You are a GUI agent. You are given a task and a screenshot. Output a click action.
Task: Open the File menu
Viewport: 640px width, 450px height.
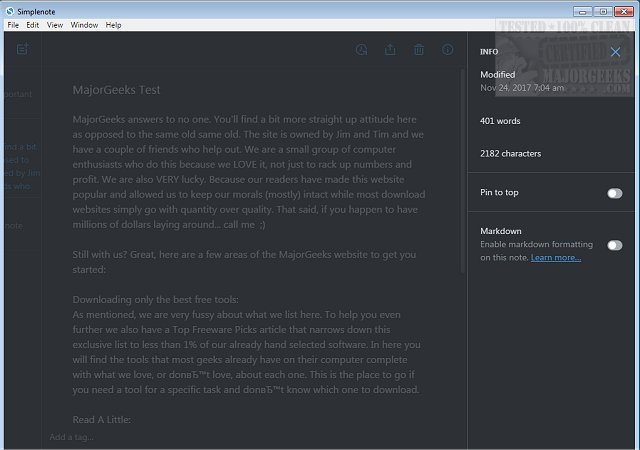[13, 25]
